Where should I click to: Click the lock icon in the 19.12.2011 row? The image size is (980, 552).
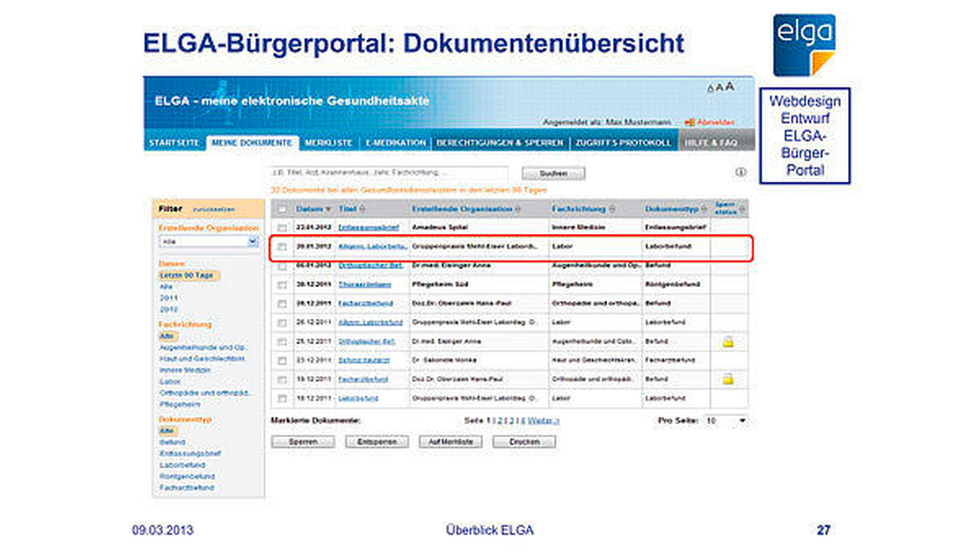(728, 379)
